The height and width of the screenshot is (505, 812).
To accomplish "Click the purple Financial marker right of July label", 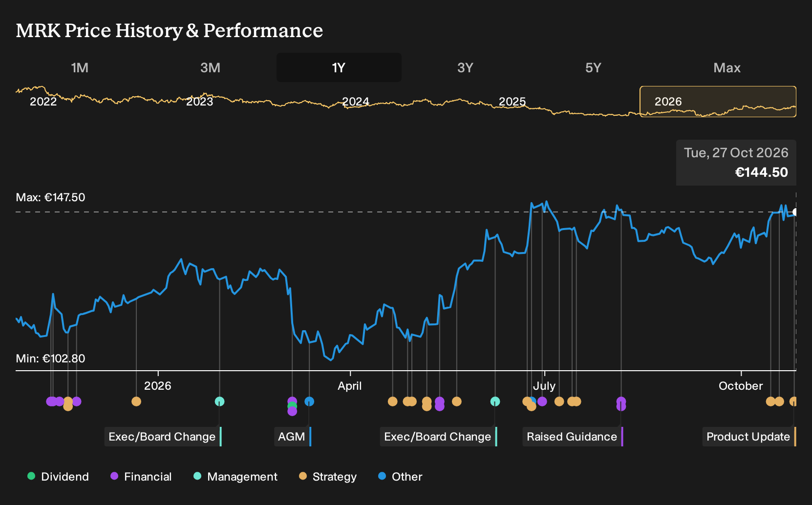I will [542, 401].
